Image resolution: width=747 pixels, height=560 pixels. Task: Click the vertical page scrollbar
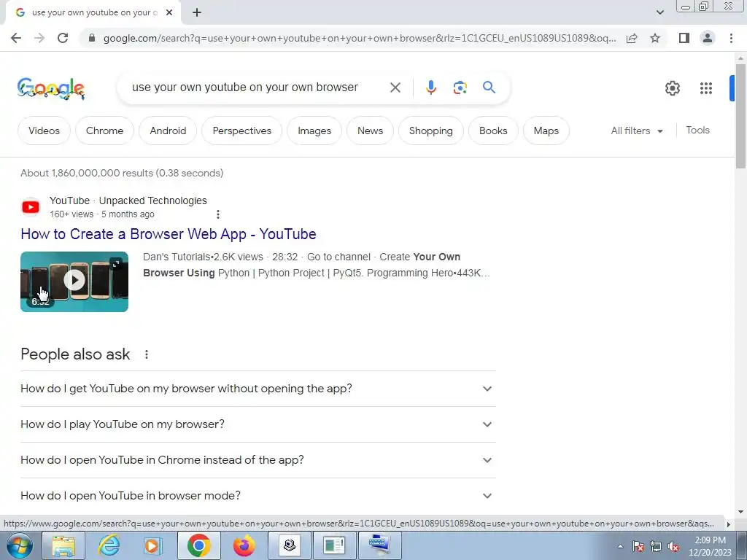[x=740, y=115]
